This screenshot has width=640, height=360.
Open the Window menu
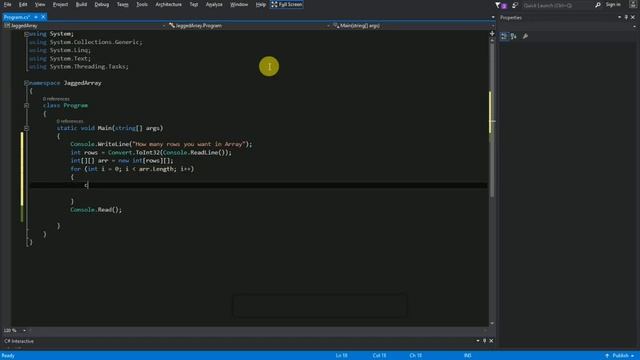point(239,4)
